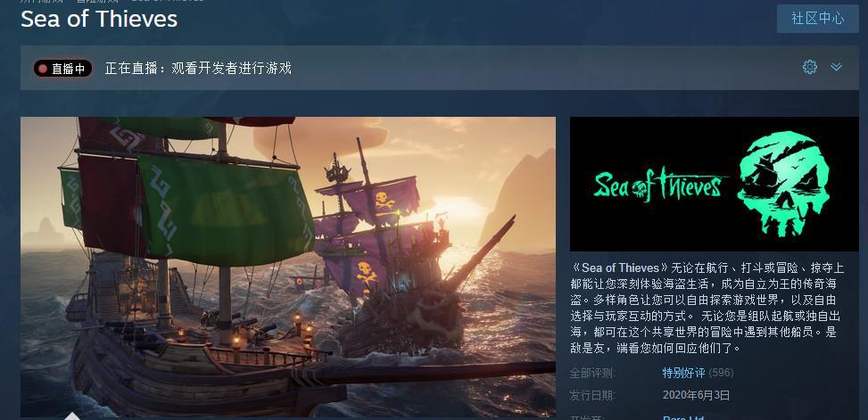The height and width of the screenshot is (420, 868).
Task: Open the 特别好评 reviews summary link
Action: [x=683, y=373]
